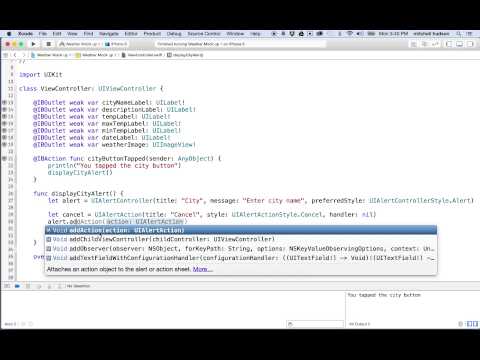Open the All Output console dropdown
The height and width of the screenshot is (360, 480).
point(359,324)
